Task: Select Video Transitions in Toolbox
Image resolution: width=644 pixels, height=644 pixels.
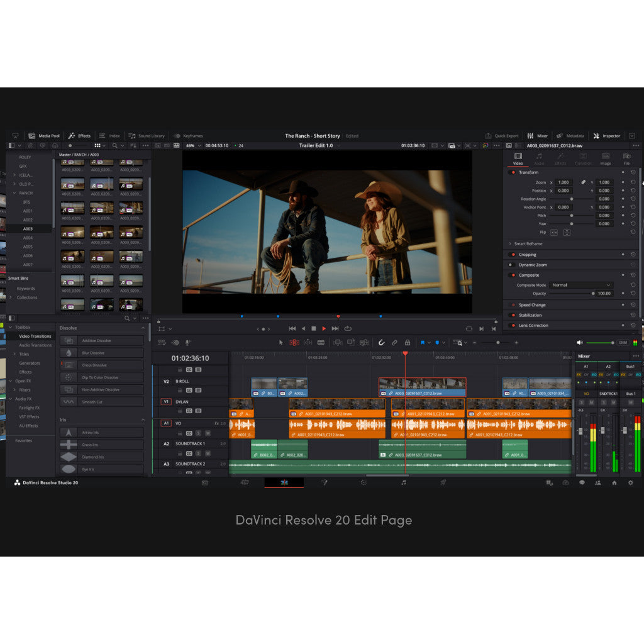Action: [x=35, y=336]
